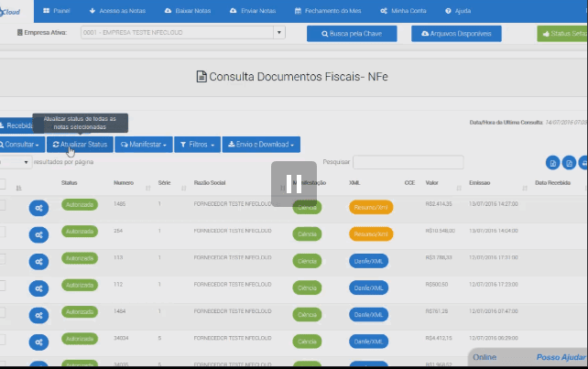Click the Arquivos Disponíveis button
The height and width of the screenshot is (369, 588).
(x=458, y=33)
